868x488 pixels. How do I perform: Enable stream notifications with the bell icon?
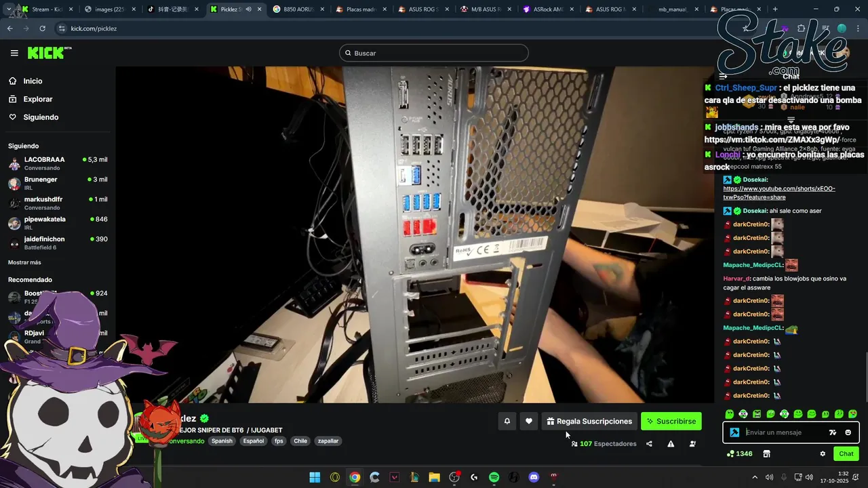507,422
